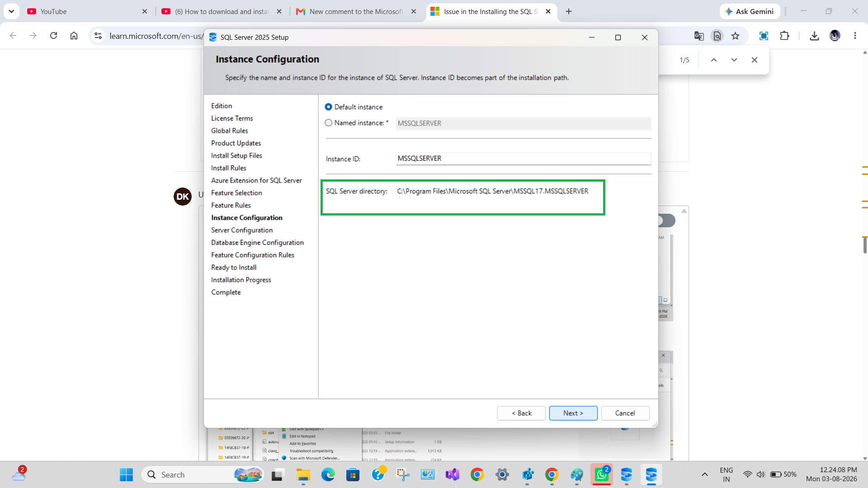Open the browser Downloads panel
This screenshot has width=868, height=488.
(x=814, y=36)
